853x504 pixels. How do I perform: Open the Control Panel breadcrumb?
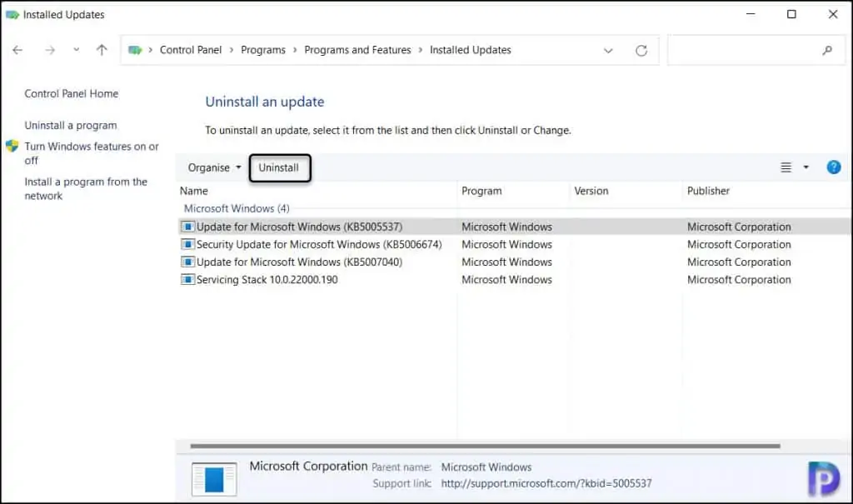pyautogui.click(x=191, y=50)
